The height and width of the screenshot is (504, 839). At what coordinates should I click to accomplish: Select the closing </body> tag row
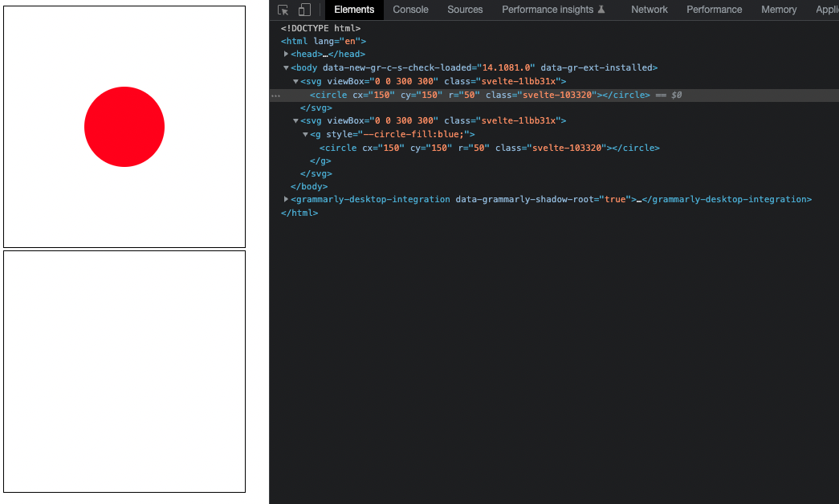(x=309, y=186)
